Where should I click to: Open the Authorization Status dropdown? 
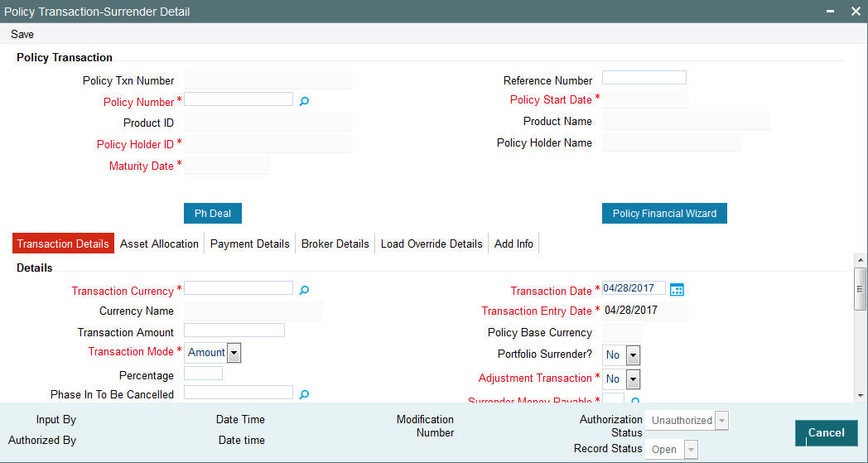(x=722, y=421)
